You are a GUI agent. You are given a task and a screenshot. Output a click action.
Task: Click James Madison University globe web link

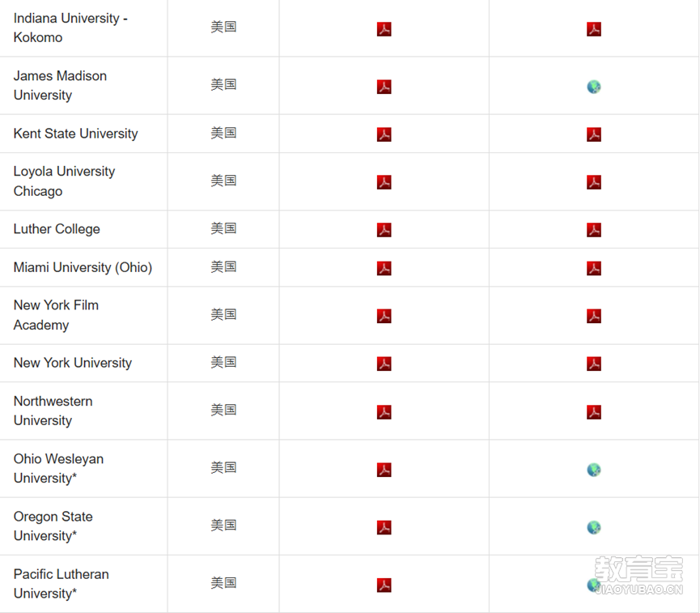[x=594, y=87]
